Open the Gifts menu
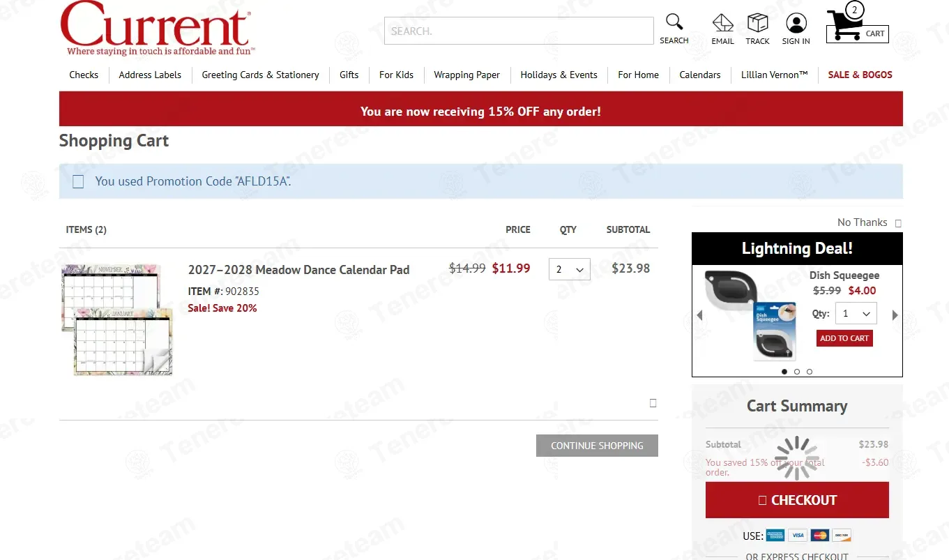949x560 pixels. (349, 75)
